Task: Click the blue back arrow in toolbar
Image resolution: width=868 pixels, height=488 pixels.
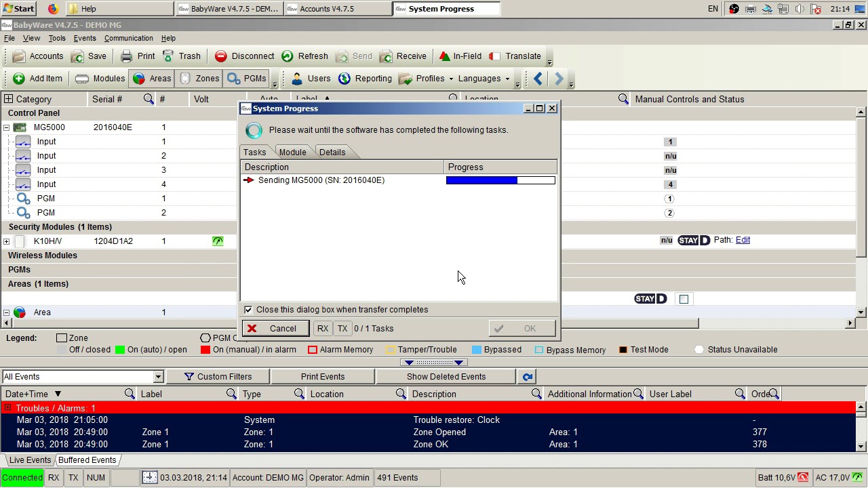Action: coord(538,79)
